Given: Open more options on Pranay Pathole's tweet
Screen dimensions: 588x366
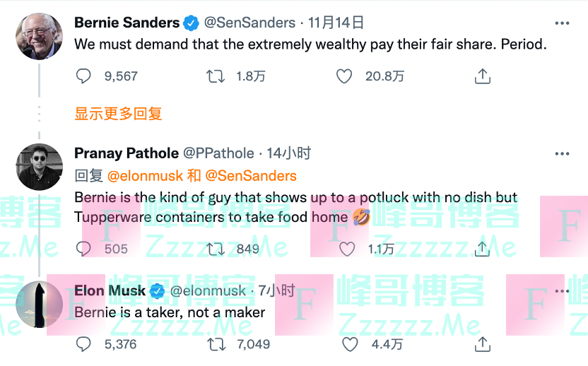Looking at the screenshot, I should click(562, 154).
